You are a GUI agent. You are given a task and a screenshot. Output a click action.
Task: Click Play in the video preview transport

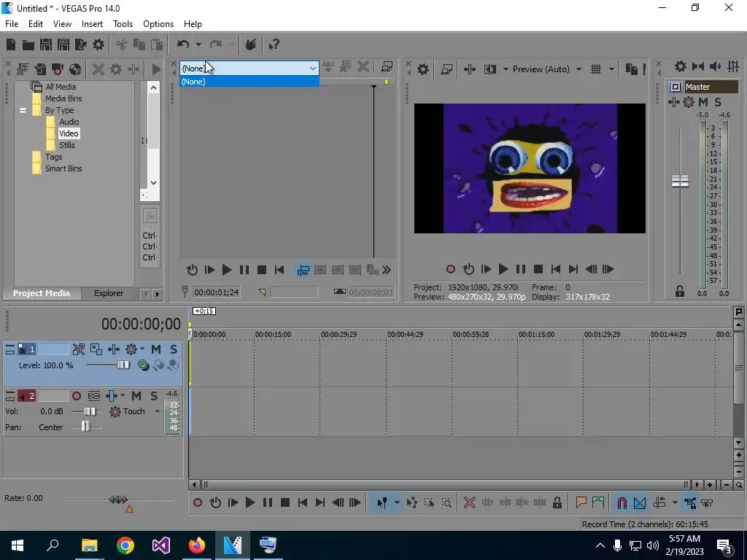click(x=503, y=270)
